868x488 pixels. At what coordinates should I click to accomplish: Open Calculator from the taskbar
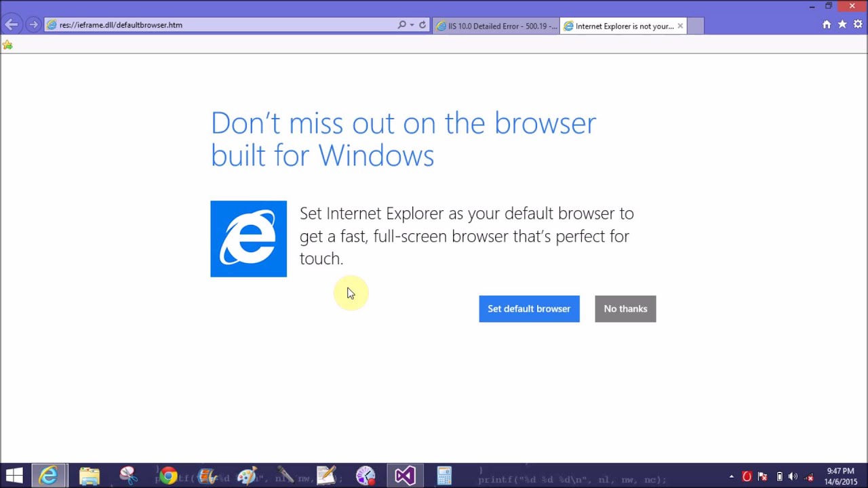tap(444, 476)
